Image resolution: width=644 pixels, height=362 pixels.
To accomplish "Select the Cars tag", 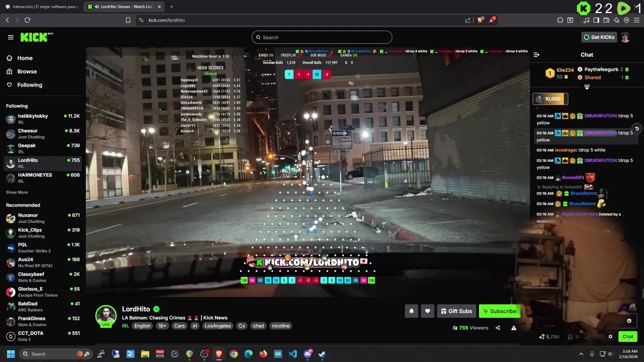I will pyautogui.click(x=180, y=326).
